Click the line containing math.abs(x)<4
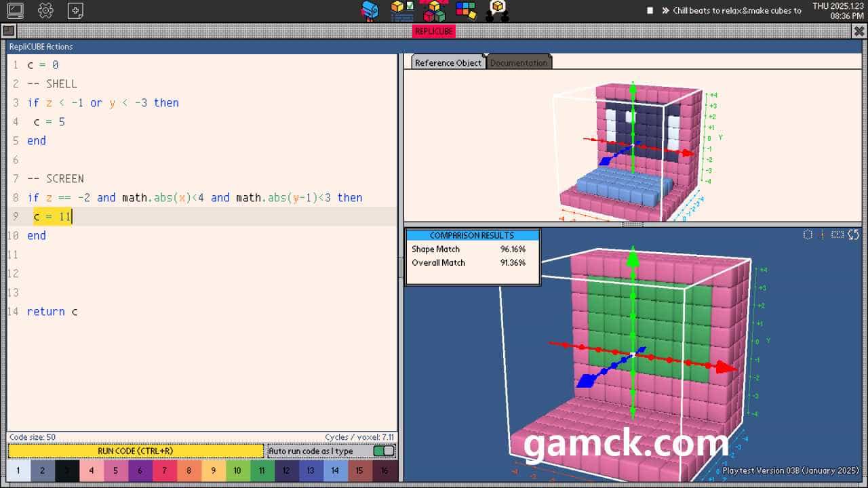 [195, 198]
